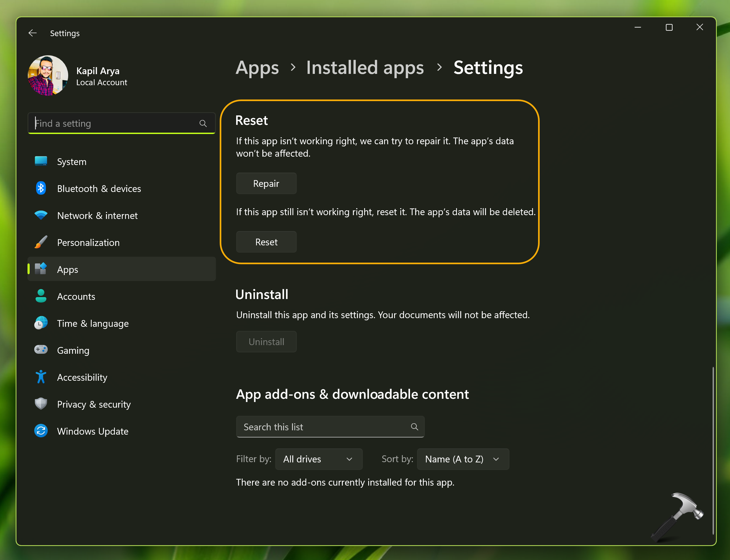Click the System monitor icon
The image size is (730, 560).
(41, 161)
